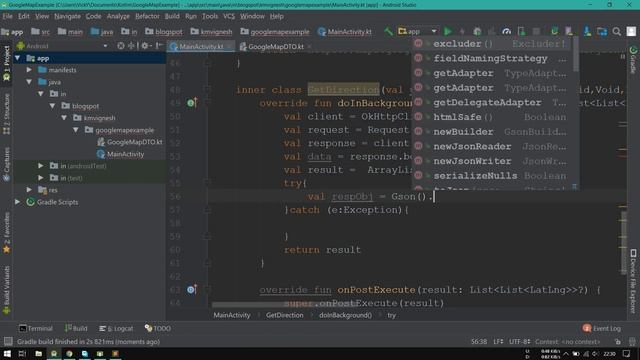Open the Gradle side panel
This screenshot has width=640, height=360.
pos(633,60)
